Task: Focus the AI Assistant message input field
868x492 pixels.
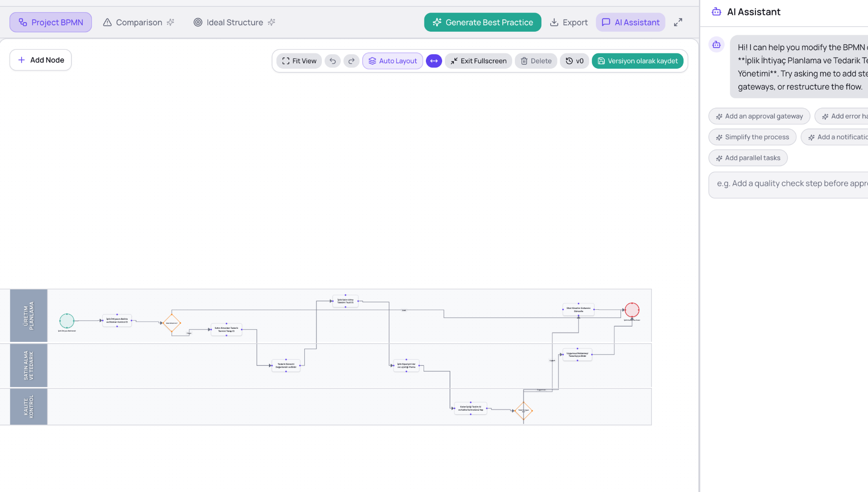Action: click(789, 185)
